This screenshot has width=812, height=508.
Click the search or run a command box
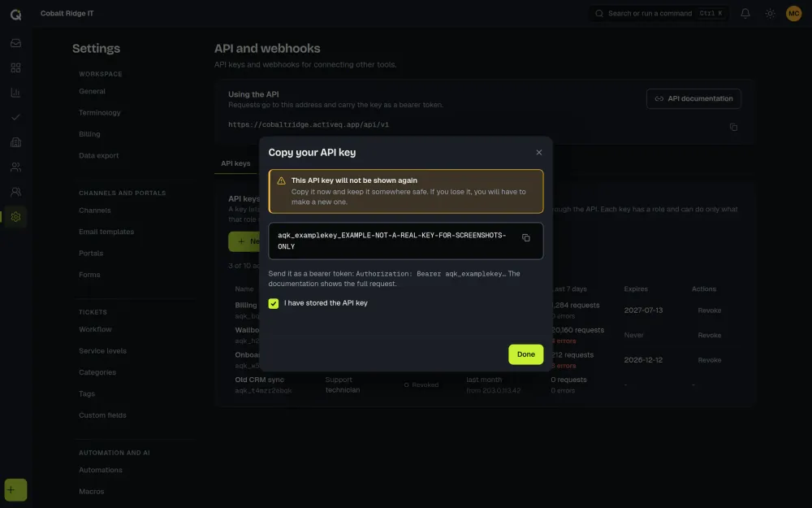tap(659, 14)
